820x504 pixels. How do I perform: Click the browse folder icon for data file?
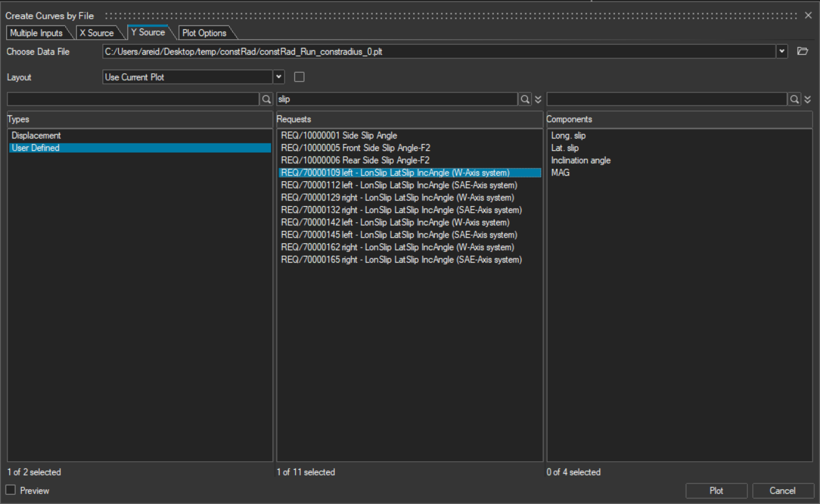point(802,51)
